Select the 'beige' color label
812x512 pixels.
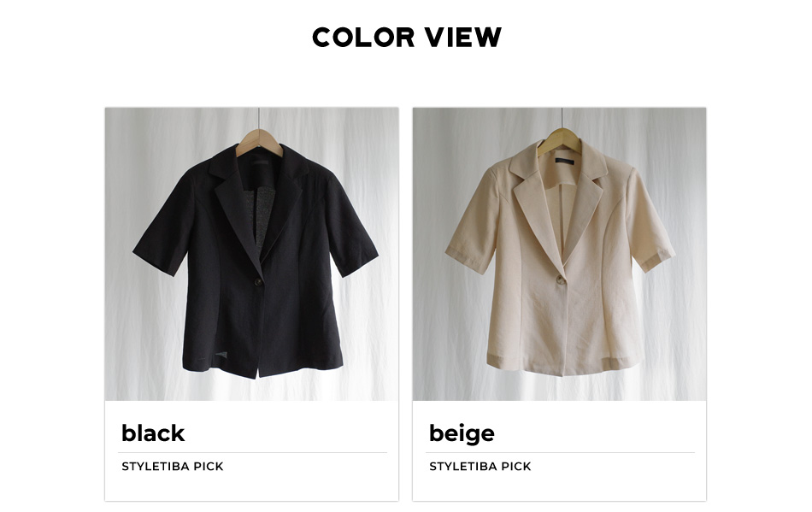[x=462, y=434]
